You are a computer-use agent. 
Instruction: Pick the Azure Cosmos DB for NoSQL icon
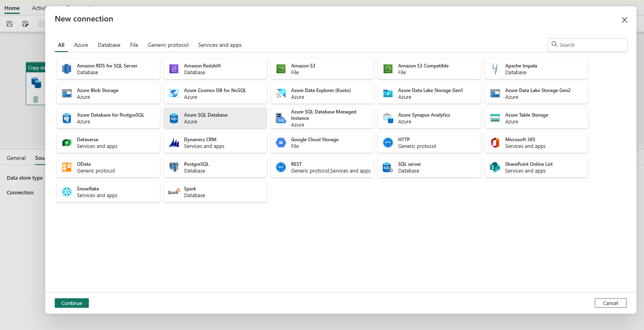click(x=174, y=94)
